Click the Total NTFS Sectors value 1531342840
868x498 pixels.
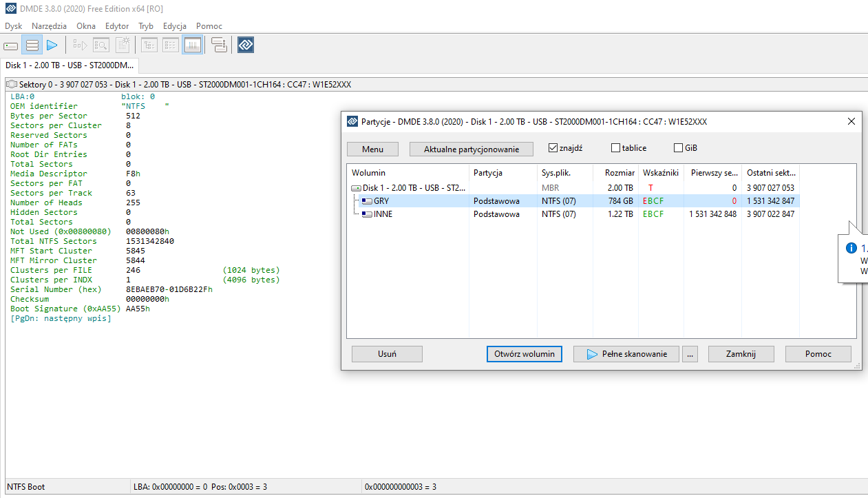tap(150, 241)
